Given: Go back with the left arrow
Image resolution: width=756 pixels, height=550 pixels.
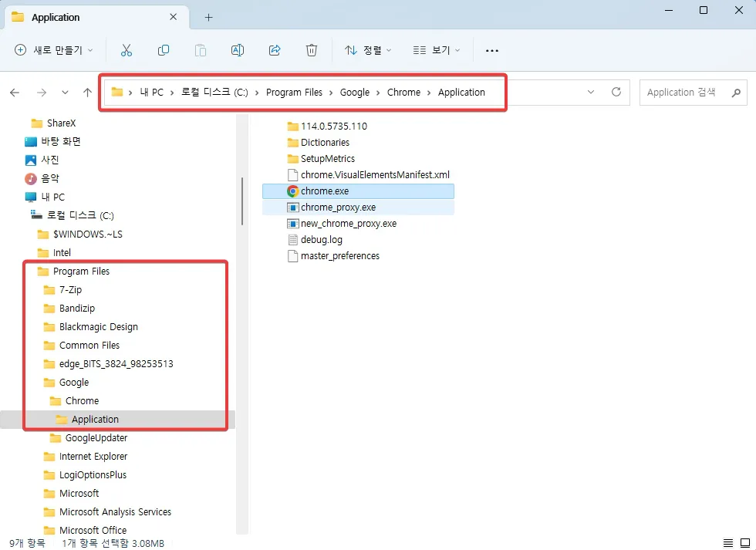Looking at the screenshot, I should [x=15, y=93].
